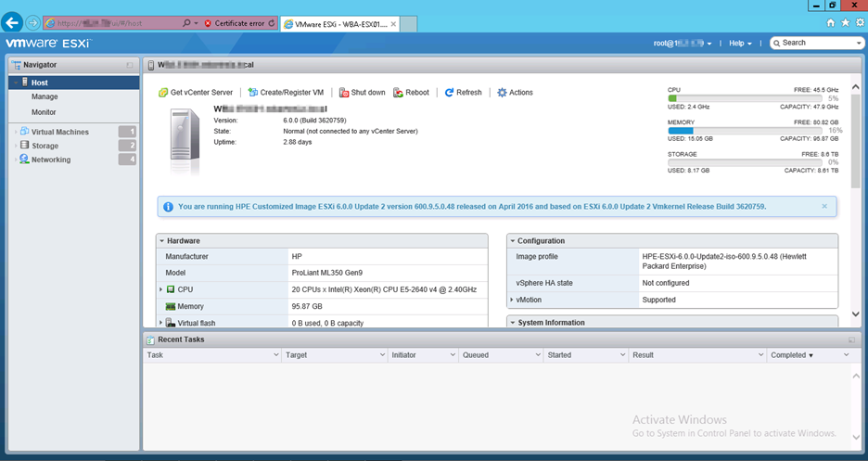Click the browser forward arrow
The height and width of the screenshot is (461, 868).
pos(33,22)
